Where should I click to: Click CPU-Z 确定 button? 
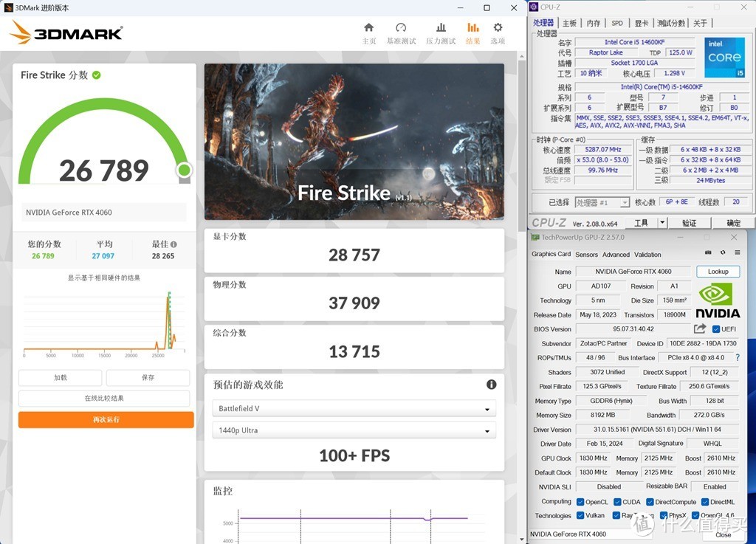point(733,223)
